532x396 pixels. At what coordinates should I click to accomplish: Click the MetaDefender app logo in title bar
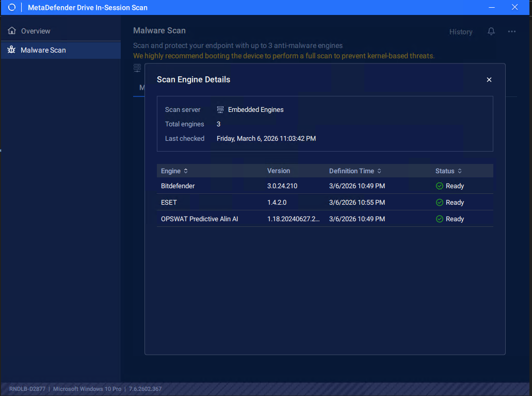12,7
